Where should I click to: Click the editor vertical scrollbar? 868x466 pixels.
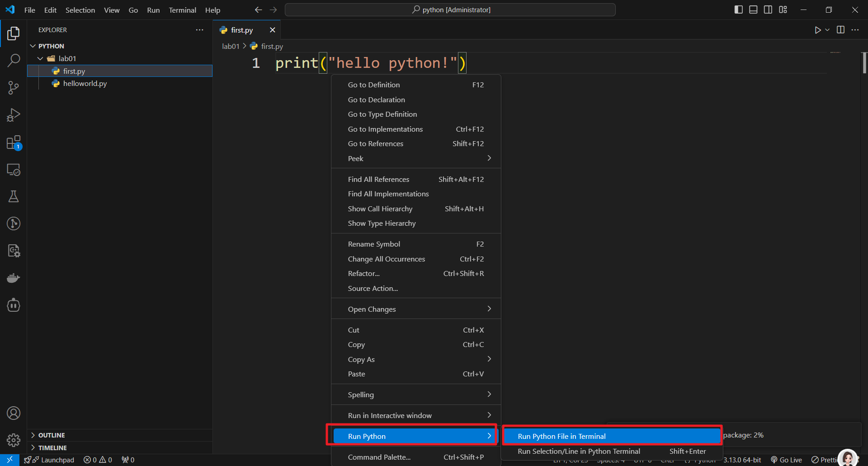pyautogui.click(x=864, y=63)
